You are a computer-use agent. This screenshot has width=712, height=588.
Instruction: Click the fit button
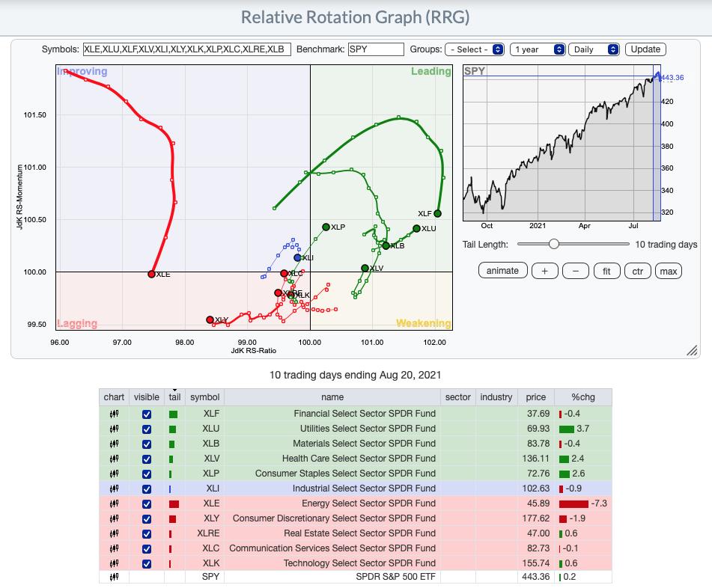(x=606, y=271)
